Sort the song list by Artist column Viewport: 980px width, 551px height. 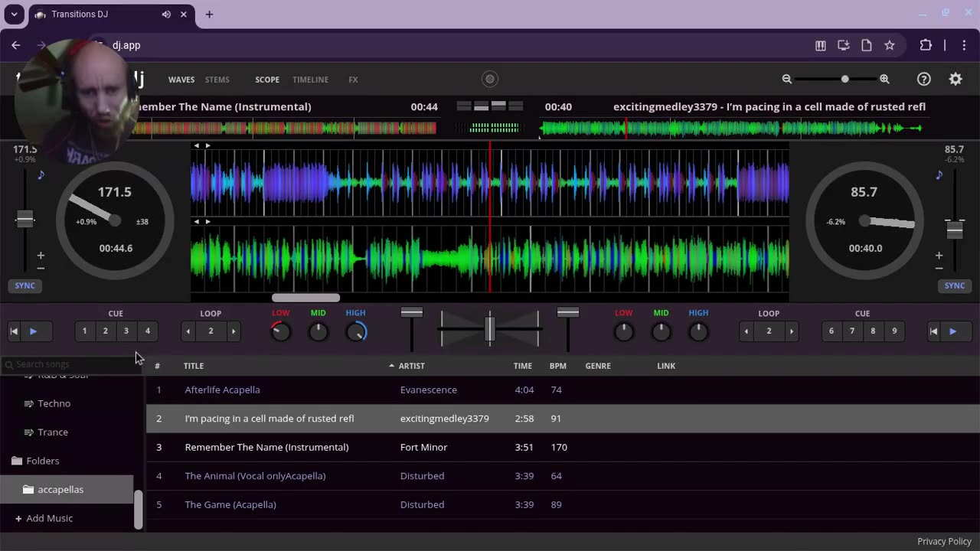(411, 366)
